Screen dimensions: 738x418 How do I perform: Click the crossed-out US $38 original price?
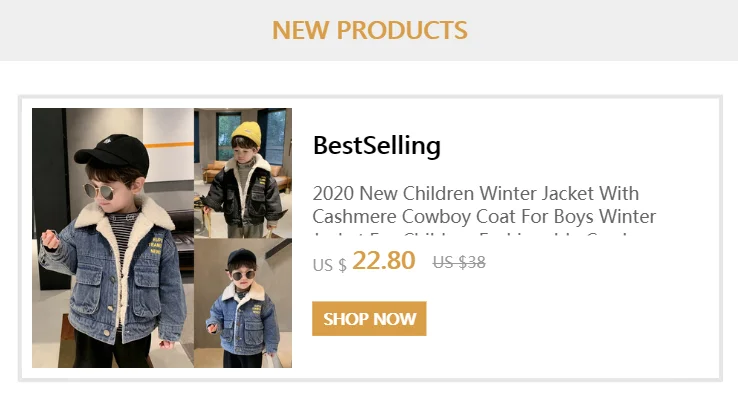tap(459, 262)
